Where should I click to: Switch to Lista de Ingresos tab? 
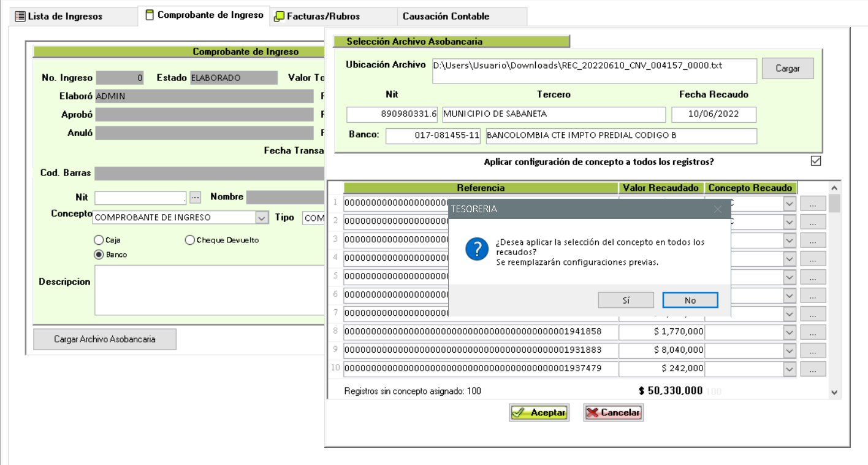(x=59, y=17)
